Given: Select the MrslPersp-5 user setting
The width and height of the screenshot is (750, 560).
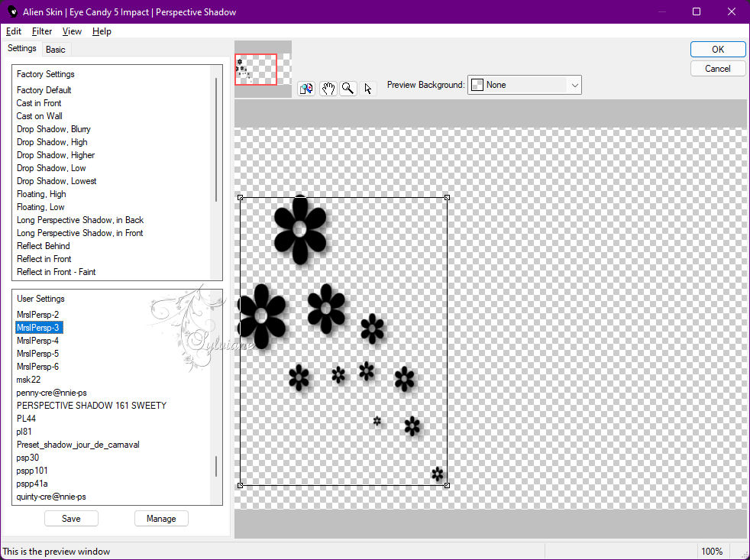Looking at the screenshot, I should [37, 353].
